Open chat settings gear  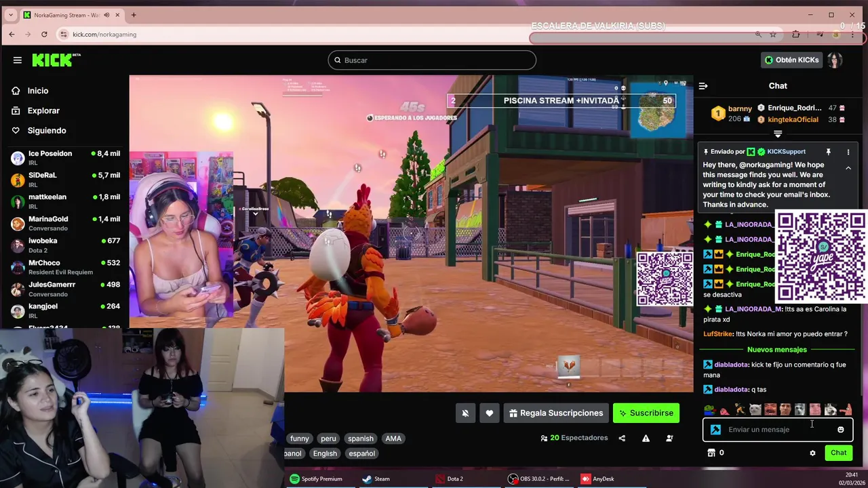pos(812,453)
